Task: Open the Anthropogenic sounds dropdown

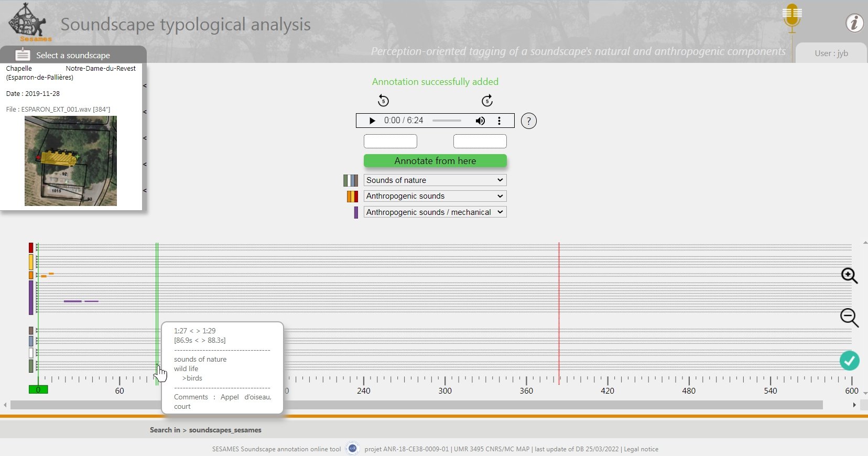Action: click(435, 196)
